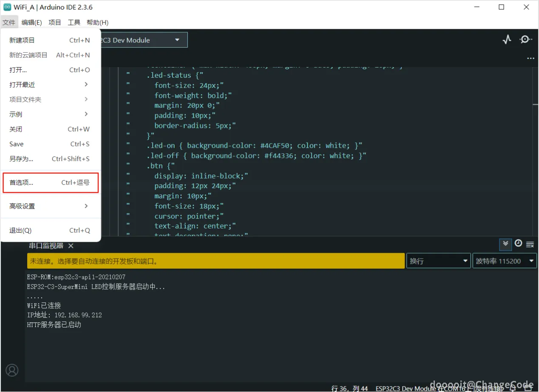Select 关闭 menu entry

pyautogui.click(x=51, y=129)
